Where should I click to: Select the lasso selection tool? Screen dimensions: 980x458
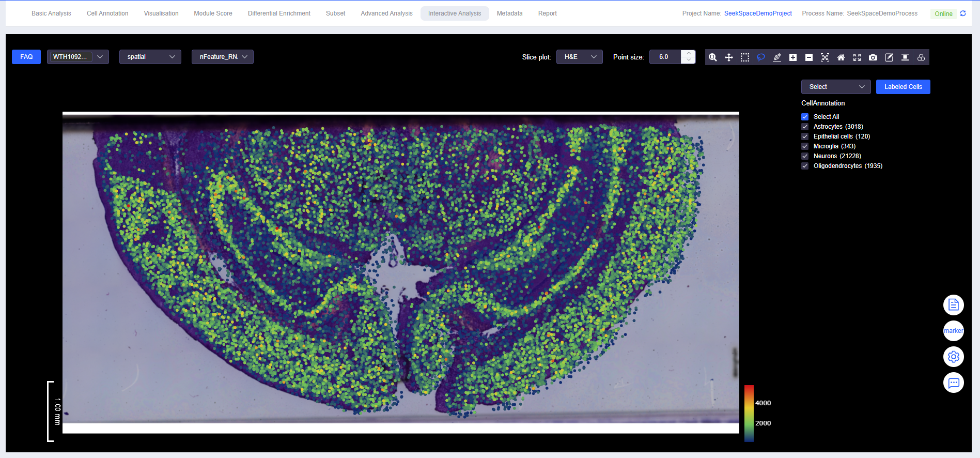coord(760,57)
